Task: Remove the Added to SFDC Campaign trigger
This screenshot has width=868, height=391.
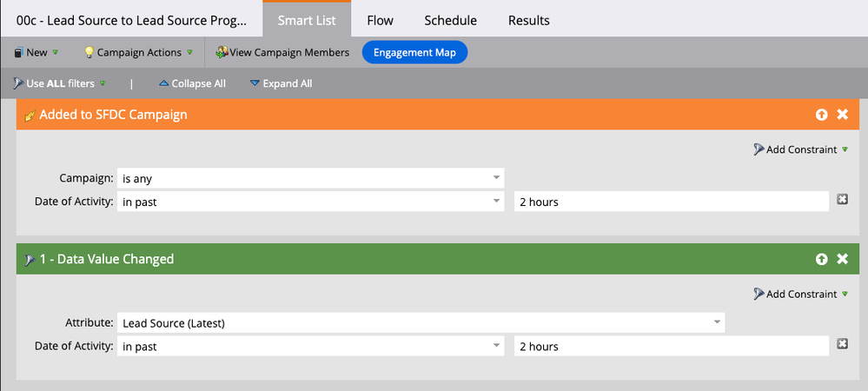Action: coord(842,115)
